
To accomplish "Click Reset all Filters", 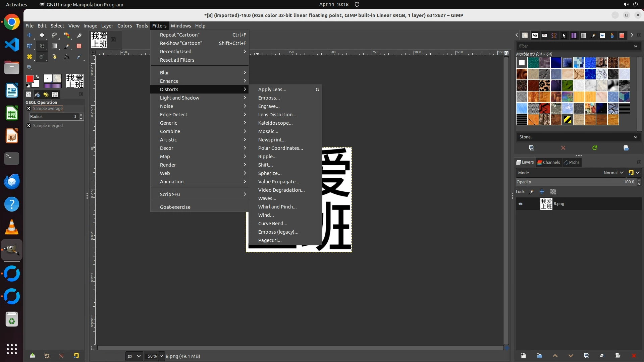I will pyautogui.click(x=177, y=60).
